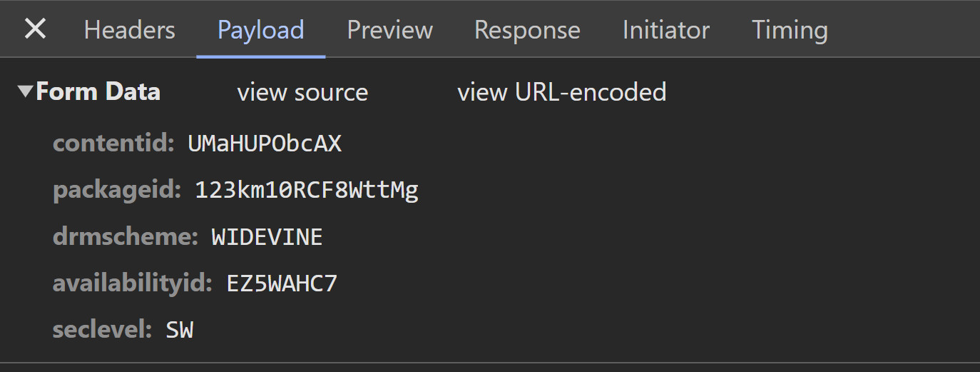Select the packageid key label
The height and width of the screenshot is (372, 980).
[117, 190]
